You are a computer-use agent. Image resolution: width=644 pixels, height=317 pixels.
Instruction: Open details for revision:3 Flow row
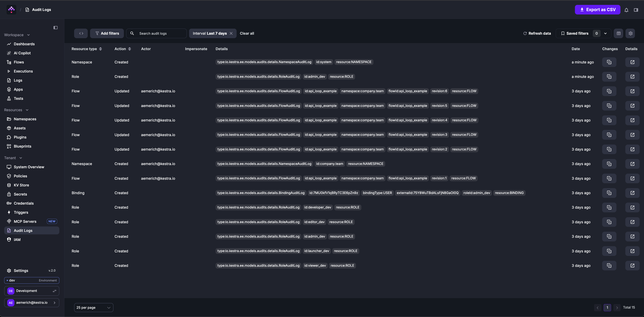632,135
